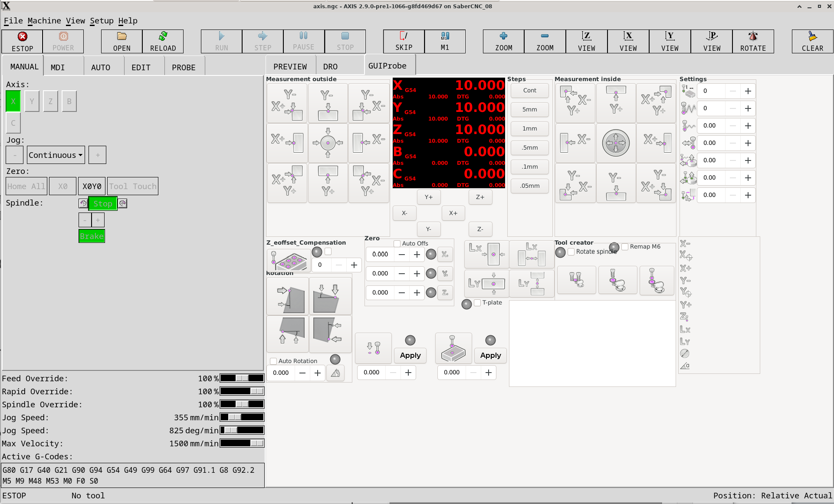The width and height of the screenshot is (834, 504).
Task: Select the Cont step button
Action: click(x=529, y=90)
